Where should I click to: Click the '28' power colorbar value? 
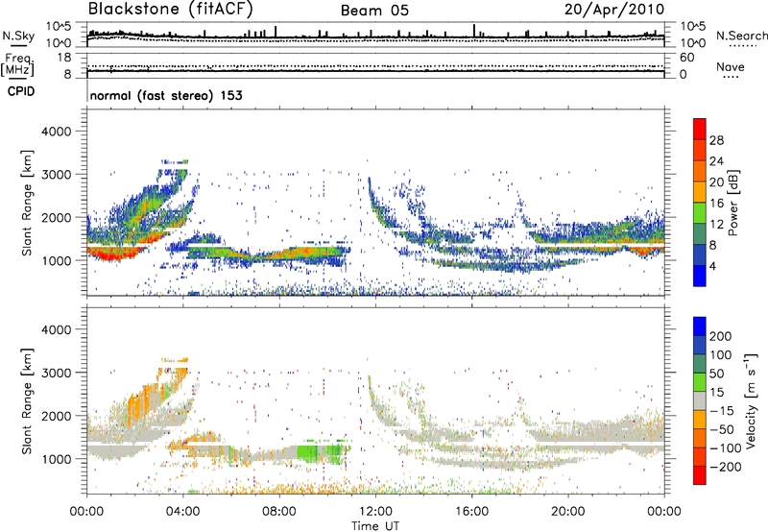pyautogui.click(x=716, y=140)
